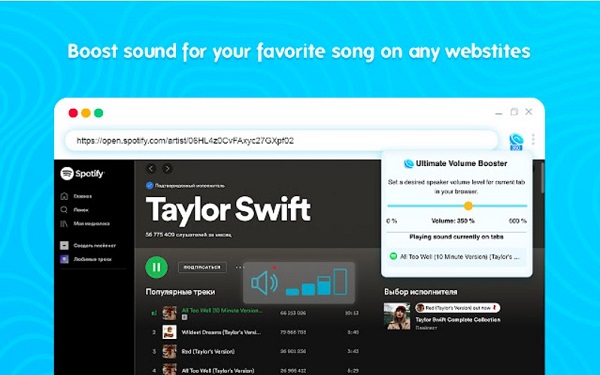Open Home in the Spotify sidebar
Viewport: 600px width, 375px height.
(76, 196)
